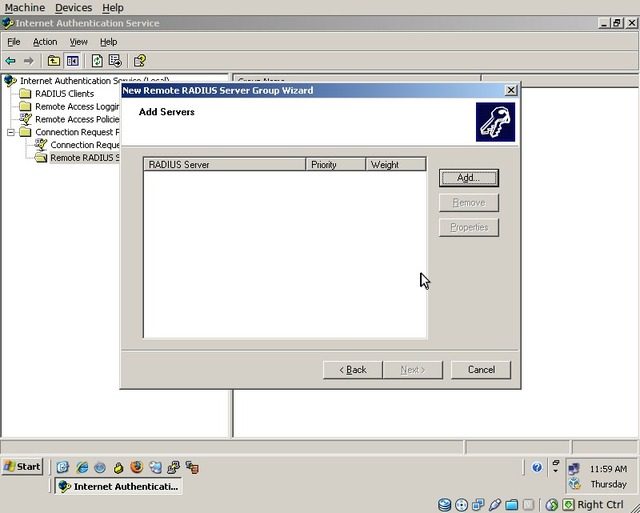Select RADIUS Clients in the tree
This screenshot has width=640, height=513.
point(64,94)
